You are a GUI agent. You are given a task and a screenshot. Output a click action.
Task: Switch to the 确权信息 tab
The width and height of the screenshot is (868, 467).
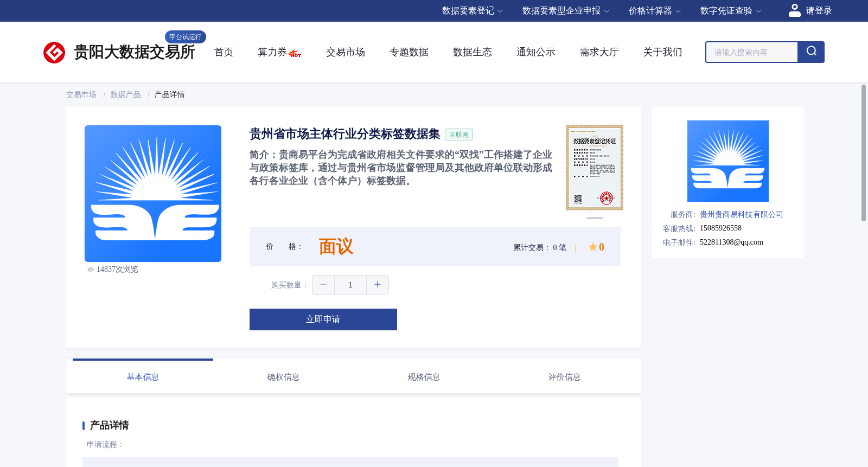(x=283, y=377)
